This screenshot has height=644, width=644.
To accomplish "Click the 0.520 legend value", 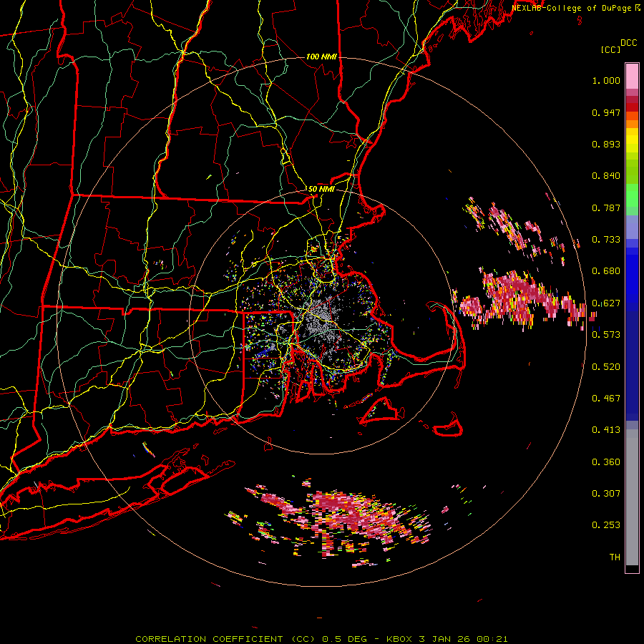I will point(606,367).
